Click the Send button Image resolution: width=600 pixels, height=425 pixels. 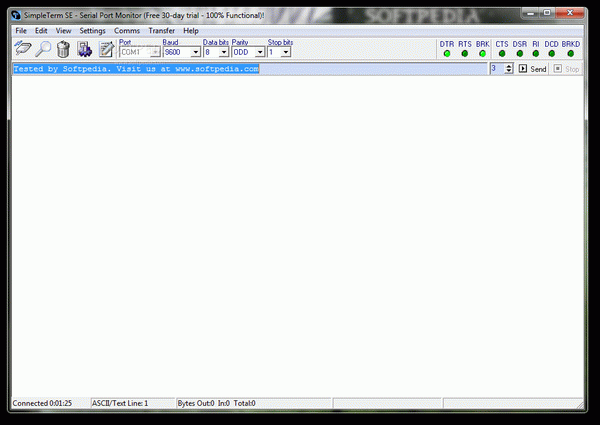533,69
